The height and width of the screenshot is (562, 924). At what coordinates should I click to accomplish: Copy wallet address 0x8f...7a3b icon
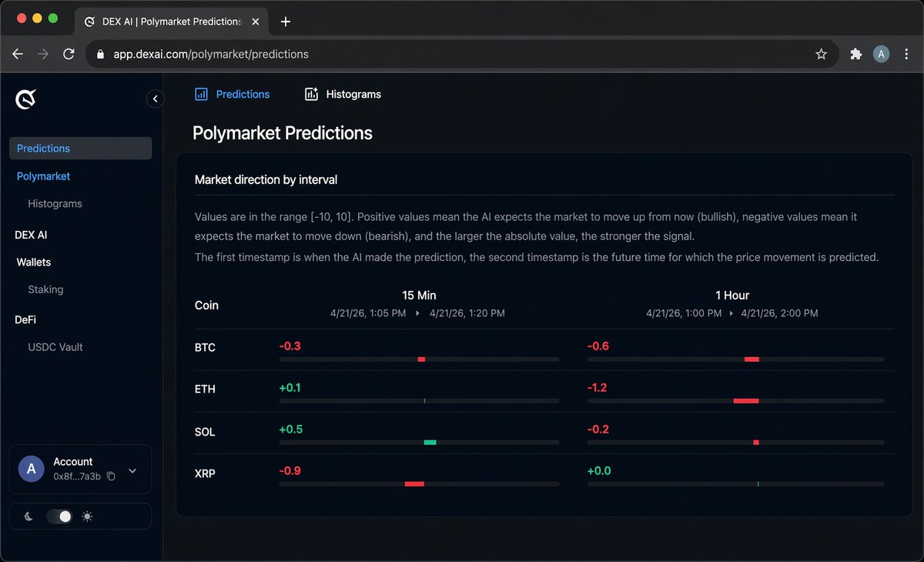(111, 477)
